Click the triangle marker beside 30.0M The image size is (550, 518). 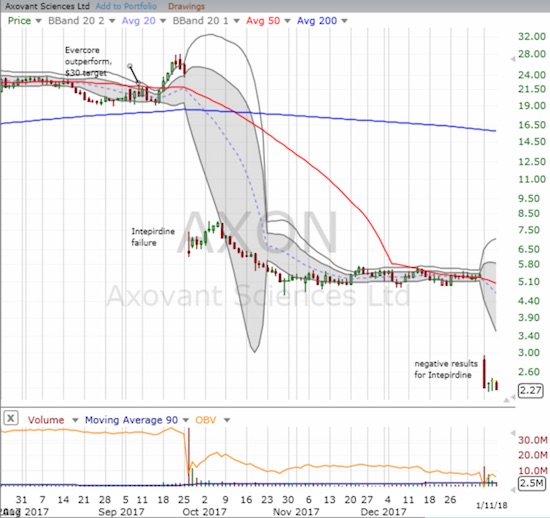coord(513,433)
